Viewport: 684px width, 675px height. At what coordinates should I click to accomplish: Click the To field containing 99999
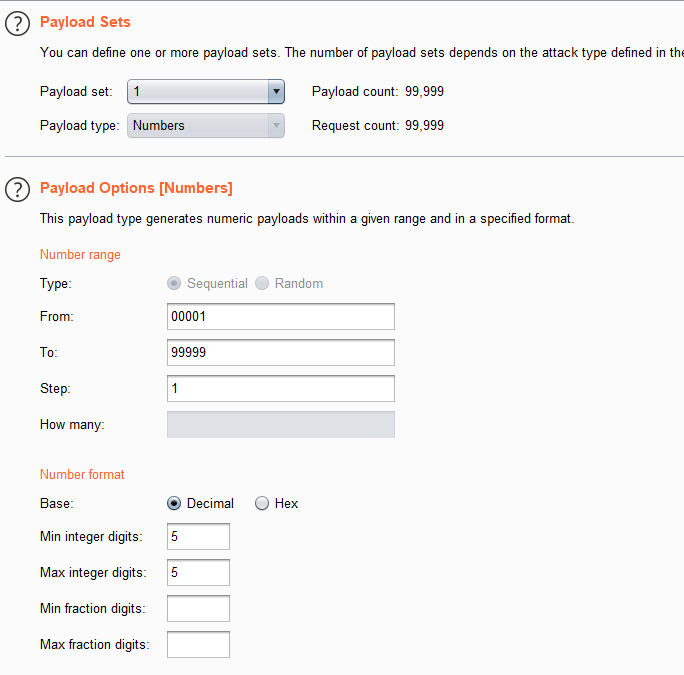click(281, 352)
